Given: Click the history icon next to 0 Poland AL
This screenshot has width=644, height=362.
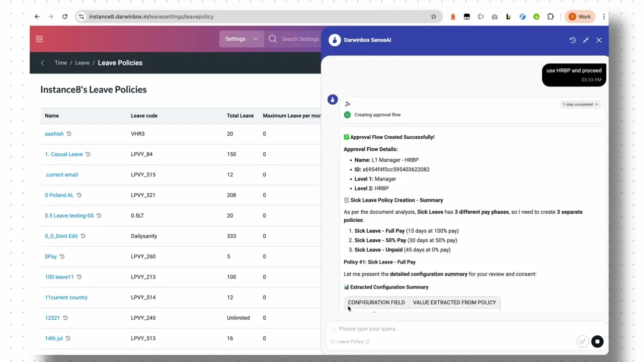Looking at the screenshot, I should point(79,195).
